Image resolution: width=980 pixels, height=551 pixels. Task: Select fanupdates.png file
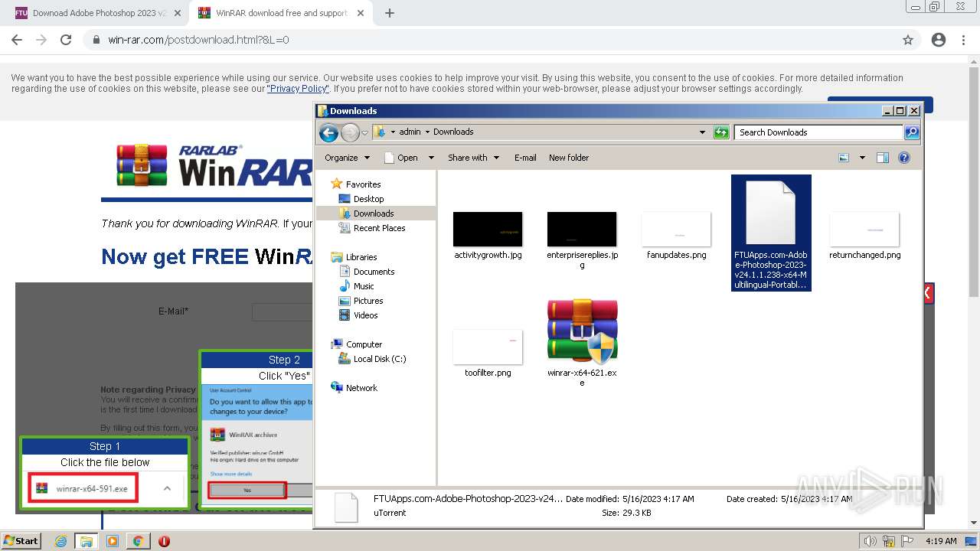point(676,236)
